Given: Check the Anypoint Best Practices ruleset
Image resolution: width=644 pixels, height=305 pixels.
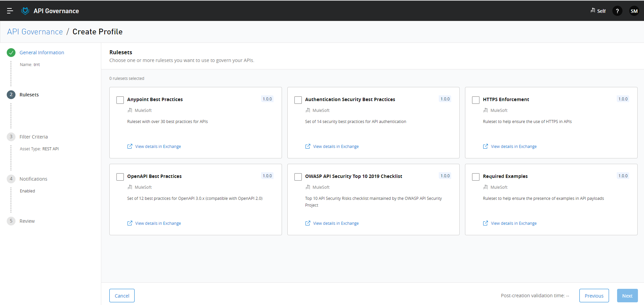Looking at the screenshot, I should (120, 100).
